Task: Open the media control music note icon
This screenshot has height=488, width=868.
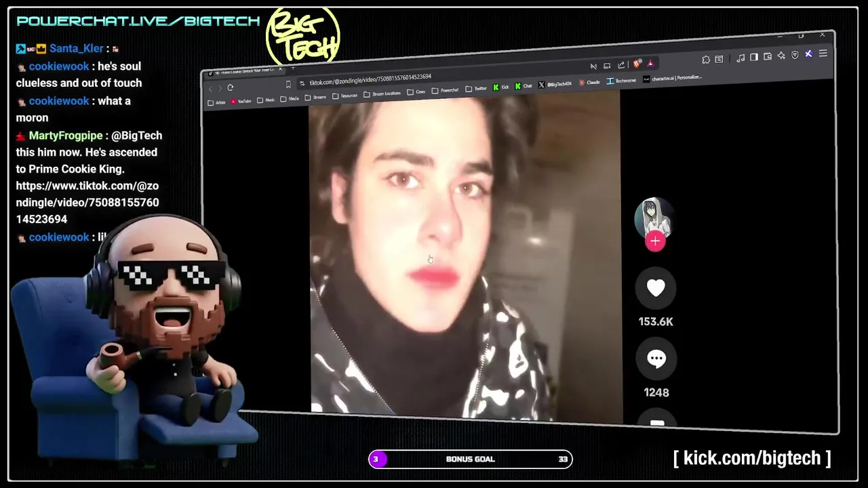Action: [741, 58]
